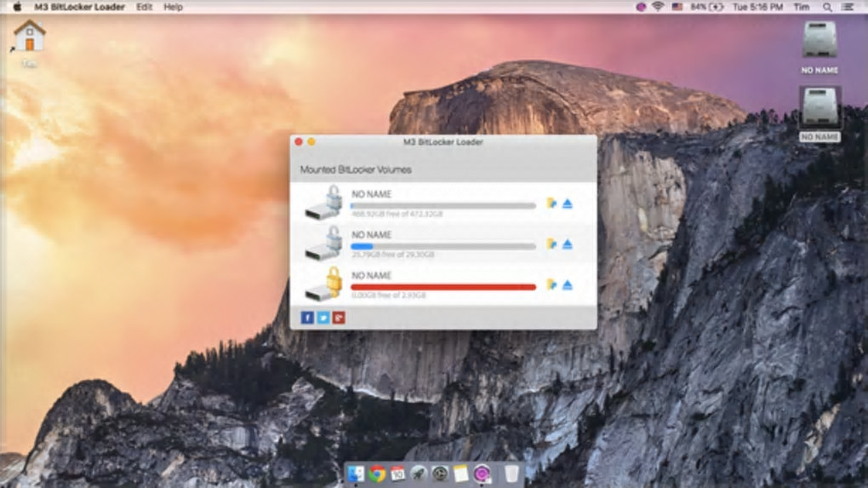Open Finder from the Dock
The height and width of the screenshot is (488, 868).
[356, 474]
